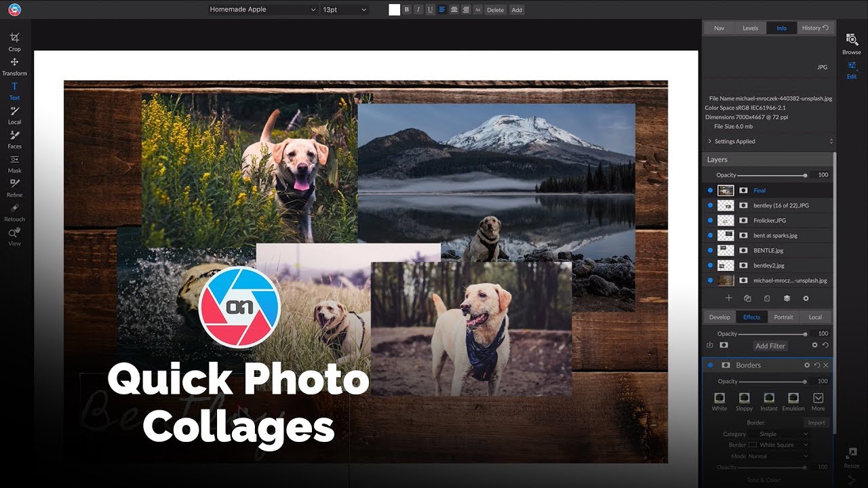Viewport: 868px width, 488px height.
Task: Select the Crop tool
Action: click(x=14, y=41)
